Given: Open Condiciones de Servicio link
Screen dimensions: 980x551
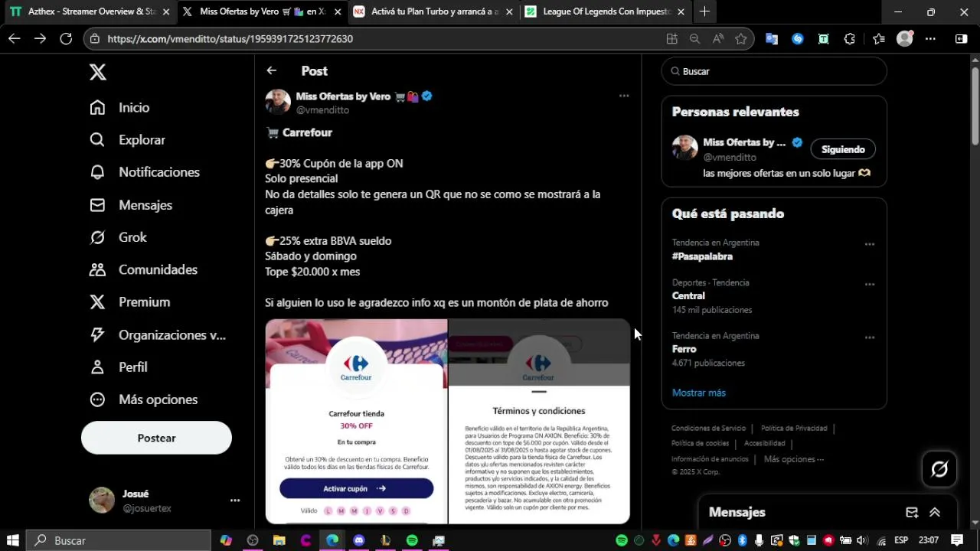Looking at the screenshot, I should coord(708,429).
